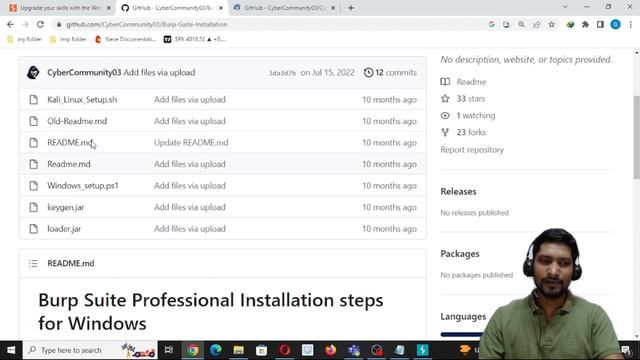
Task: Click the file icon beside Windows_setup.ps1
Action: coord(33,186)
